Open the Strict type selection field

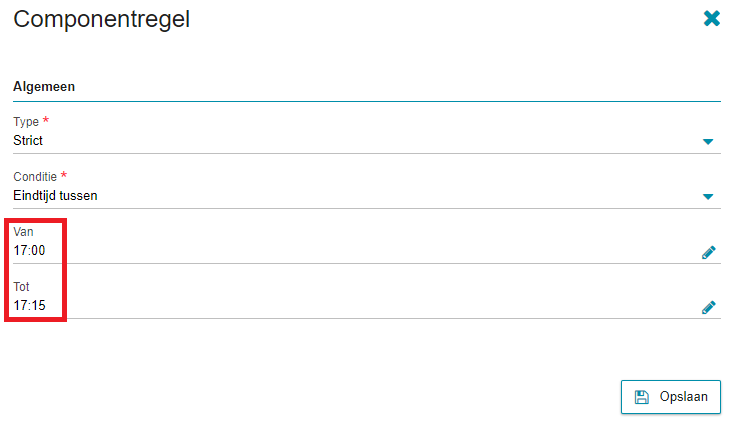[x=366, y=141]
